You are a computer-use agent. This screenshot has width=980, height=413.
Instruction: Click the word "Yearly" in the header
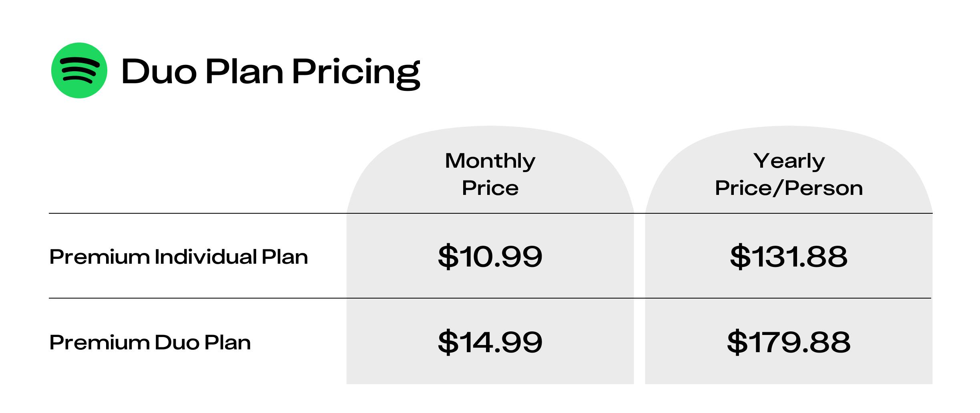pos(789,162)
